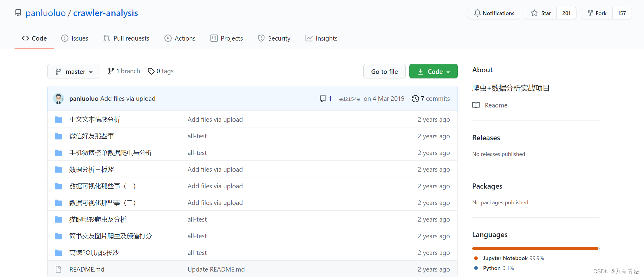Open the 简书交友图片爬虫及颜值打分 folder
Image resolution: width=644 pixels, height=277 pixels.
pyautogui.click(x=111, y=236)
